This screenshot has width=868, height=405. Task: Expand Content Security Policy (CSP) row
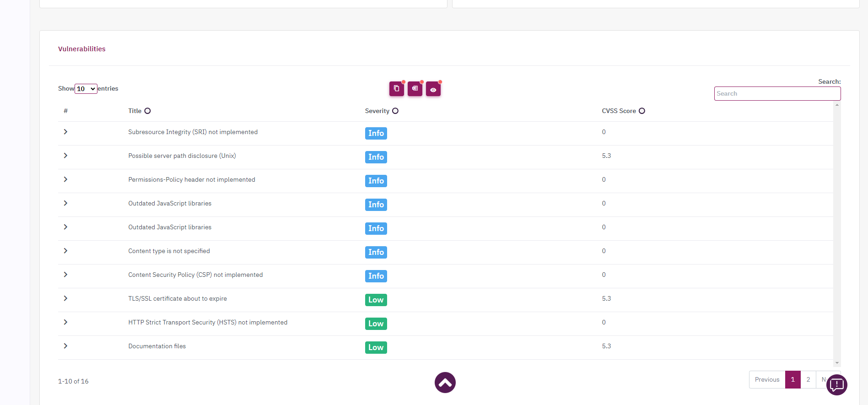(65, 275)
